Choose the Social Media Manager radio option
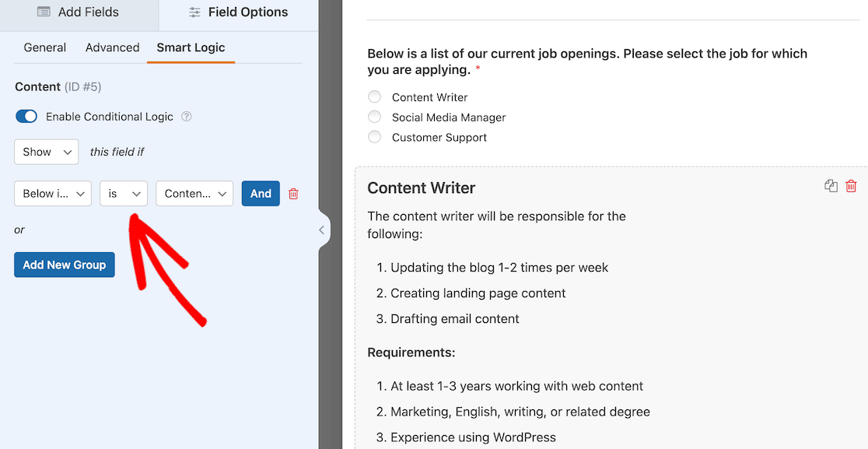The height and width of the screenshot is (449, 868). coord(375,117)
